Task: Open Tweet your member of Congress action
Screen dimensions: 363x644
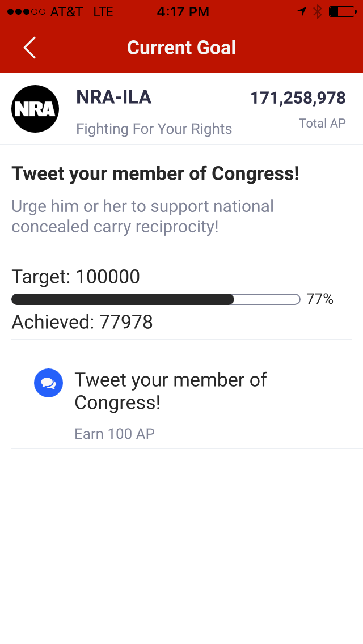Action: pyautogui.click(x=181, y=405)
